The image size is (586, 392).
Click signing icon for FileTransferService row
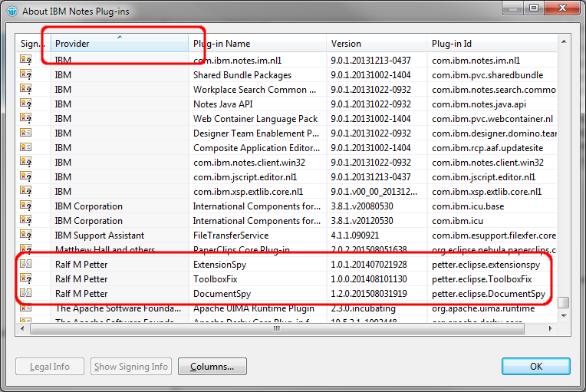(26, 236)
